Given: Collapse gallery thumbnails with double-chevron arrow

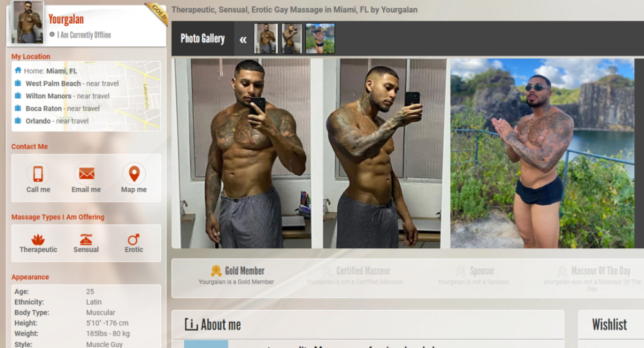Looking at the screenshot, I should (x=243, y=39).
